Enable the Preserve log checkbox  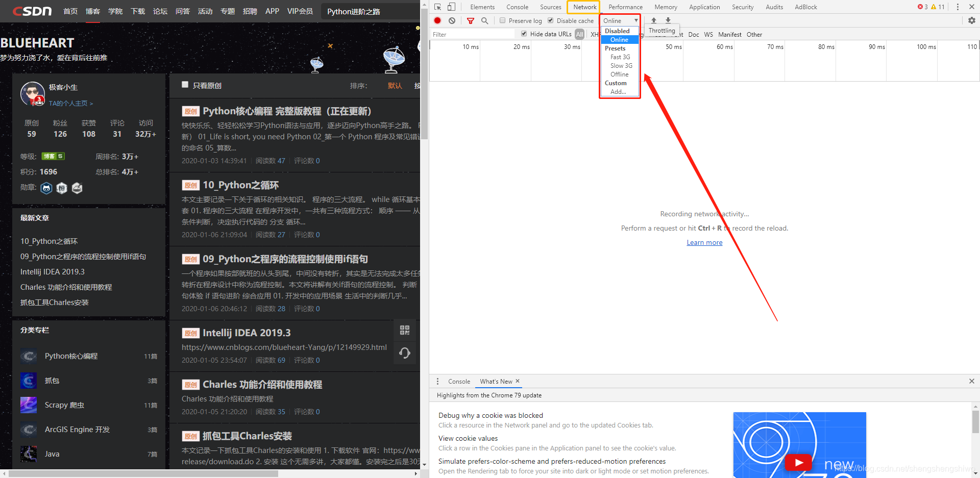(x=503, y=20)
